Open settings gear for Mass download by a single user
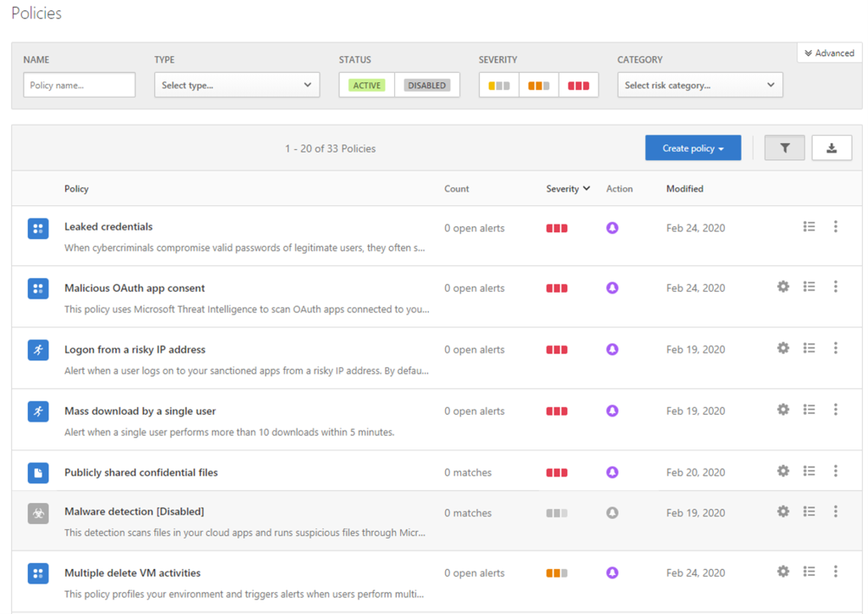868x614 pixels. coord(782,410)
